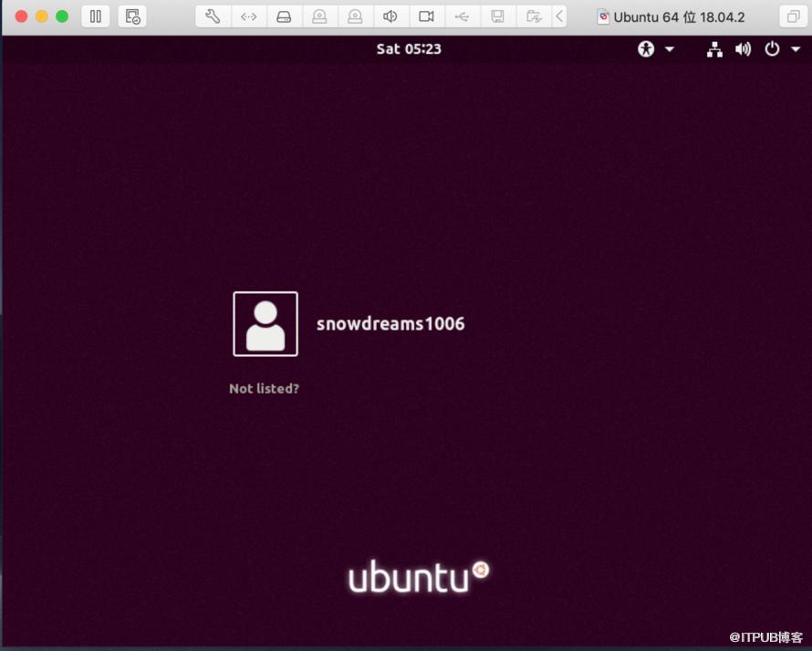The height and width of the screenshot is (651, 812).
Task: Open virtual machine settings wrench
Action: click(x=213, y=16)
